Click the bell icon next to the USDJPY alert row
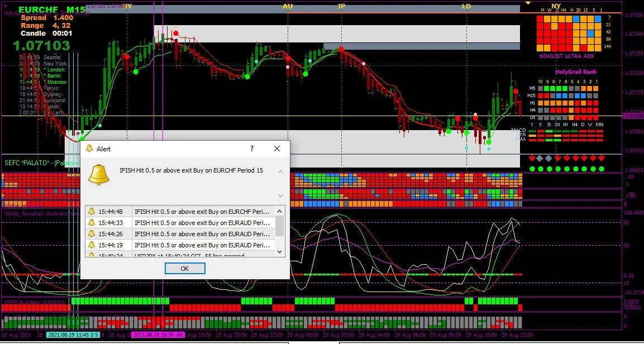Viewport: 644px width, 344px height. 92,254
